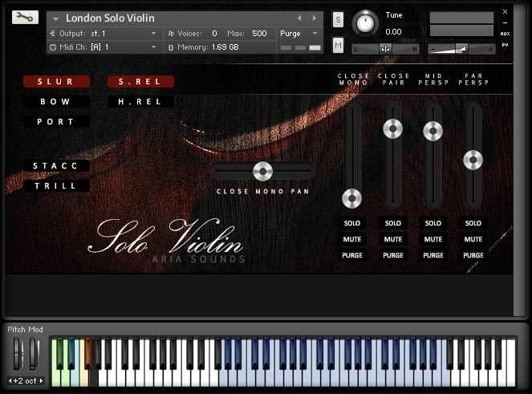Open the wrench edit mode icon
The width and height of the screenshot is (532, 394).
(25, 17)
